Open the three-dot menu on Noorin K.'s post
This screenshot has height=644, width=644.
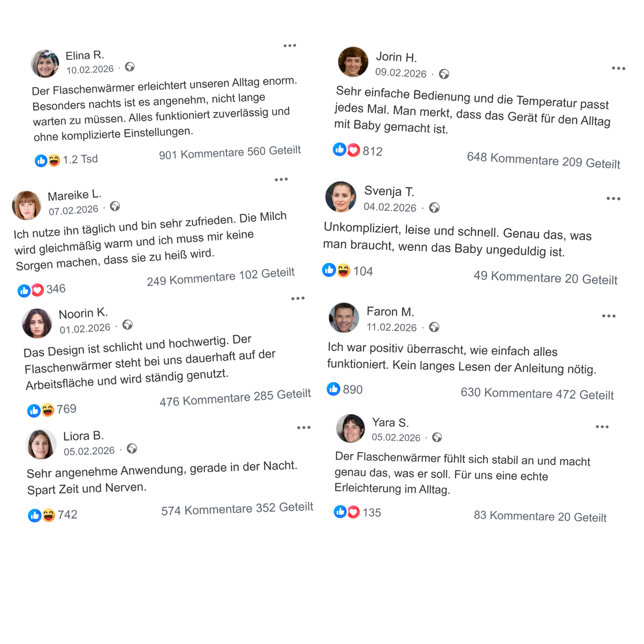[x=298, y=298]
